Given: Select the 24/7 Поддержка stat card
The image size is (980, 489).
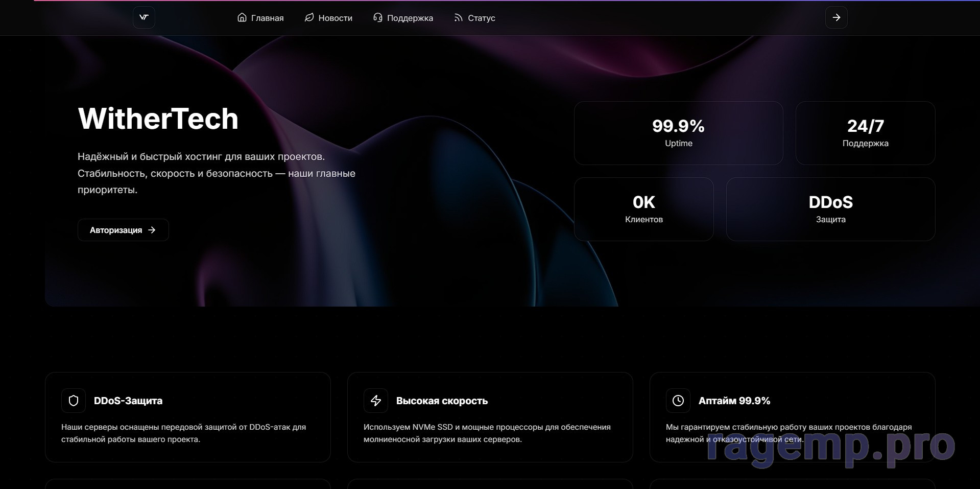Looking at the screenshot, I should 865,133.
